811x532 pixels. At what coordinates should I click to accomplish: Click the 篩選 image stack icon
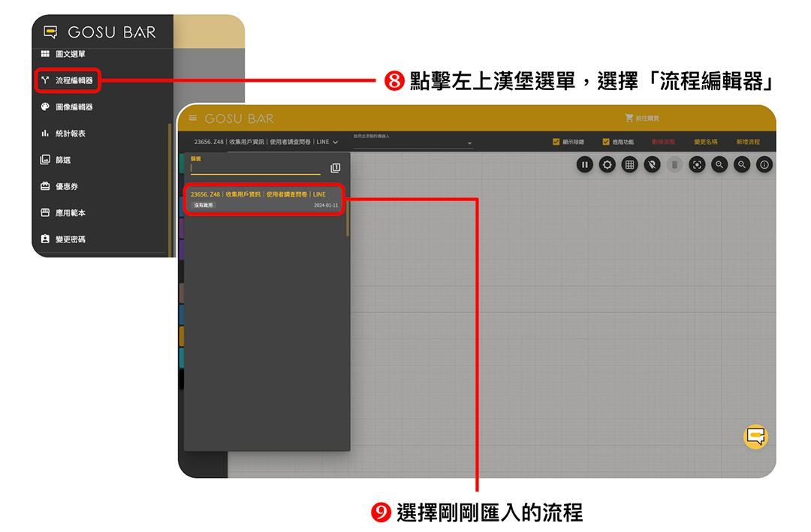[x=45, y=160]
